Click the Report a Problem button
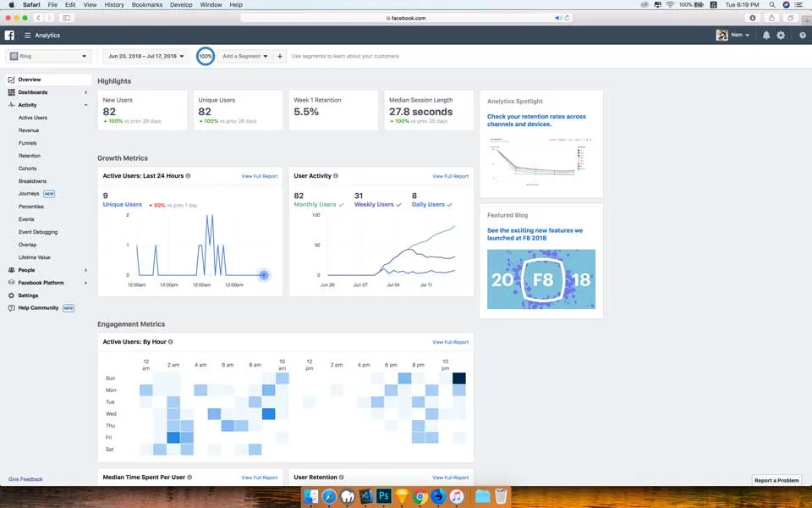Screen dimensions: 812x508 click(776, 479)
